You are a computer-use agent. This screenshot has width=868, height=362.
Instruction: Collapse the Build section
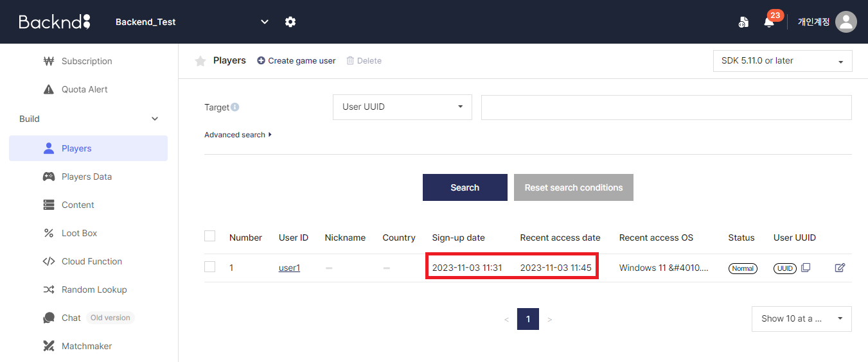pos(154,119)
